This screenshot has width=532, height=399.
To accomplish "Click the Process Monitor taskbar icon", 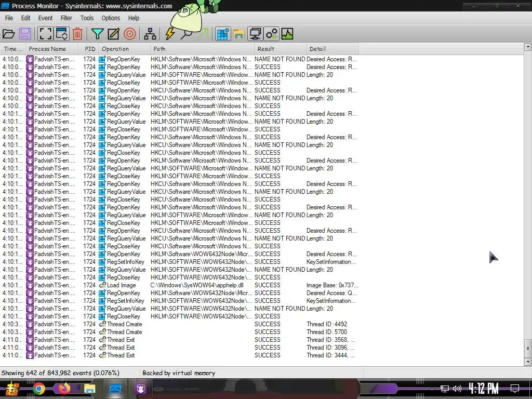I will (x=115, y=389).
